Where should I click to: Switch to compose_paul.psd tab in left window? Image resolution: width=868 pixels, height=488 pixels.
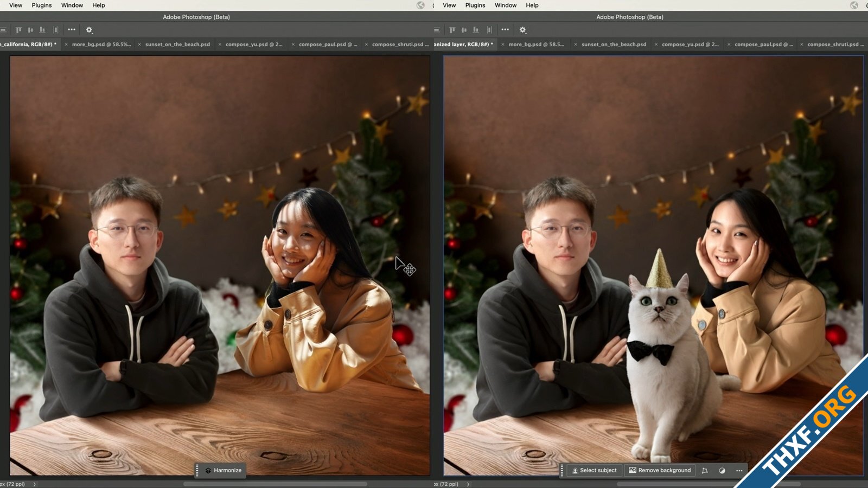328,44
